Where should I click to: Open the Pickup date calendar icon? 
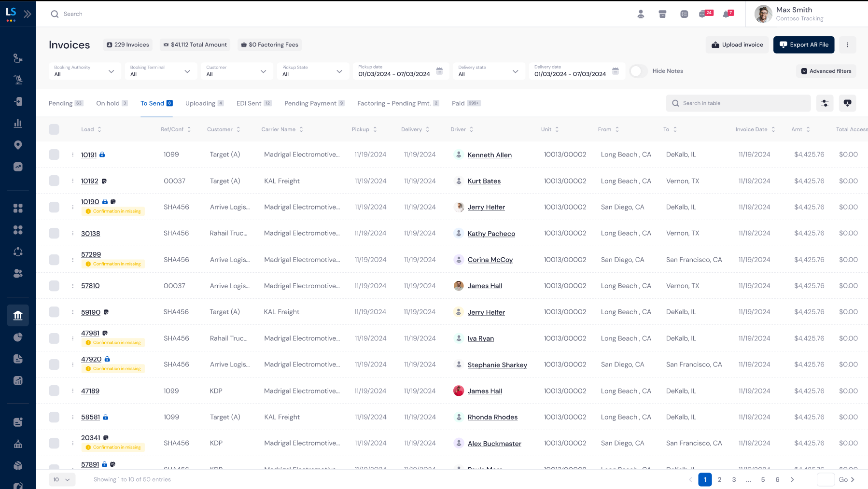pyautogui.click(x=439, y=71)
